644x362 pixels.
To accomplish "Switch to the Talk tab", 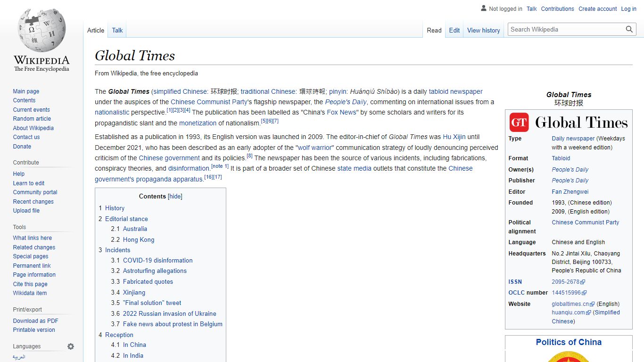I will (117, 30).
